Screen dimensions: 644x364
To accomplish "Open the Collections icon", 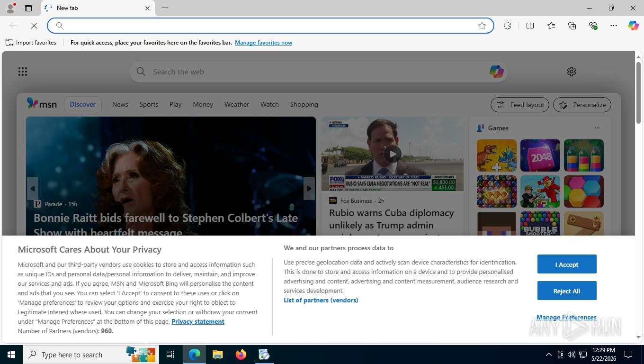I will (x=572, y=26).
